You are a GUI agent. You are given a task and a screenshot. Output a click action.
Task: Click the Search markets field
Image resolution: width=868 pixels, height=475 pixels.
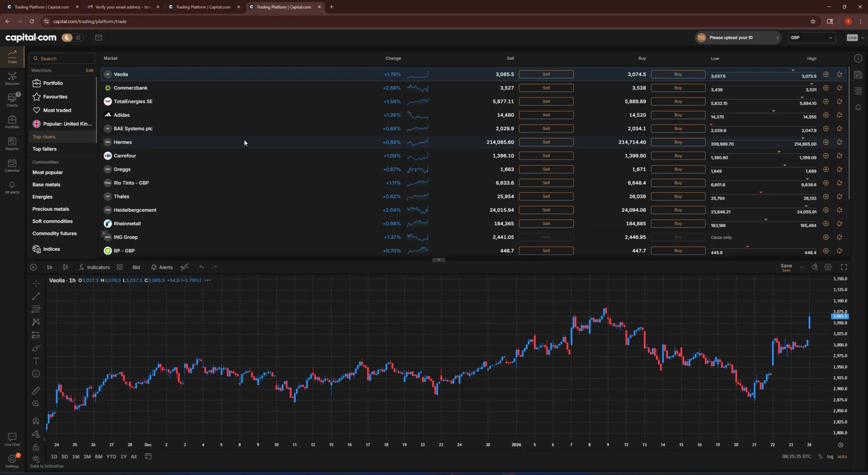pos(62,58)
